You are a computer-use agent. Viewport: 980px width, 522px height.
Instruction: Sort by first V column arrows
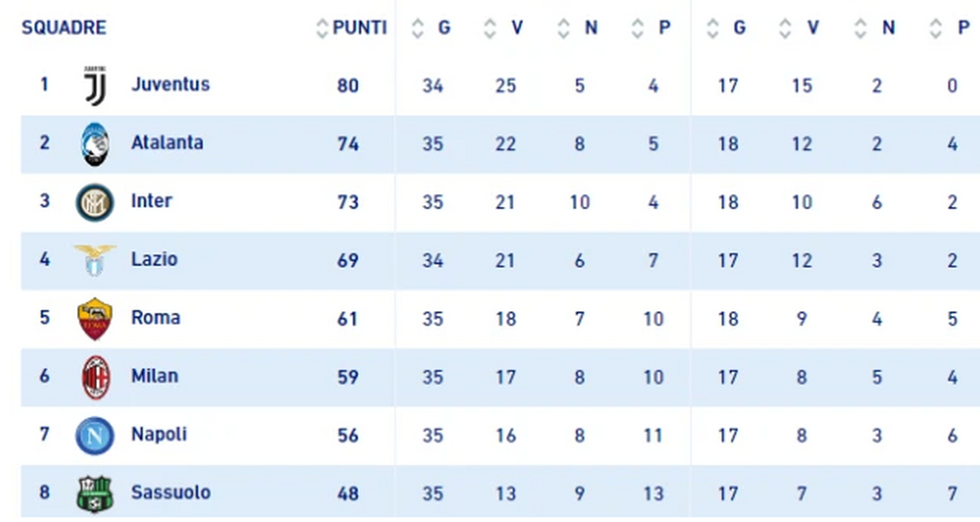(490, 29)
